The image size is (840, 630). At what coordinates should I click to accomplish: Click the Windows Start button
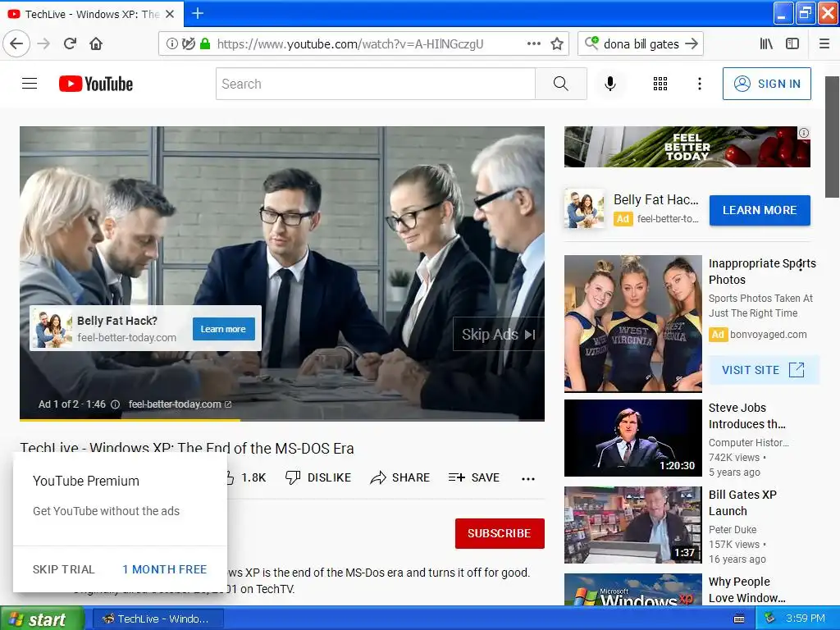(x=42, y=619)
